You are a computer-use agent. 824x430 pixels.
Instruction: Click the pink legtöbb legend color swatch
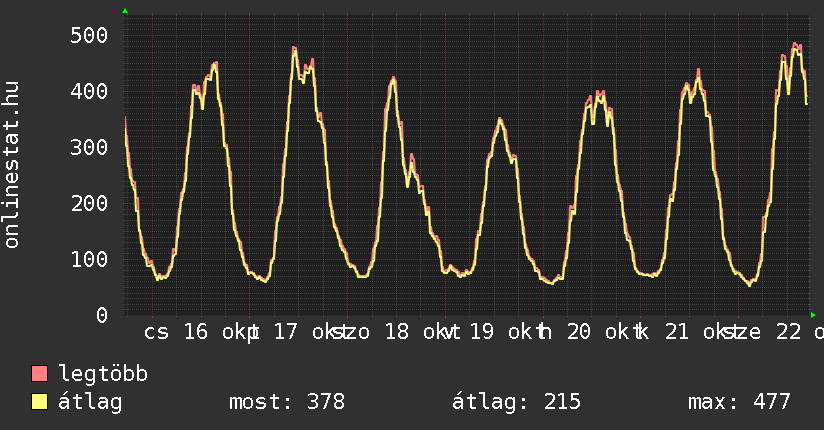(x=39, y=375)
